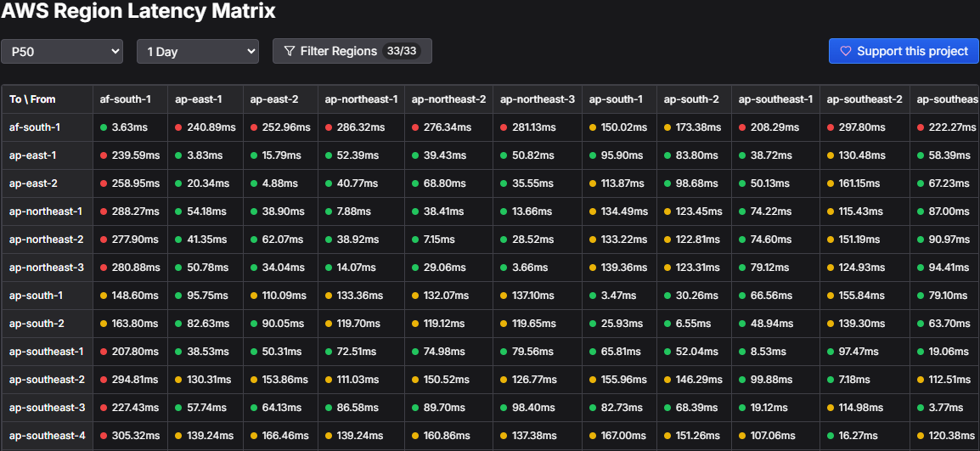Click the ap-southeast-2 row label
This screenshot has width=980, height=451.
point(48,380)
